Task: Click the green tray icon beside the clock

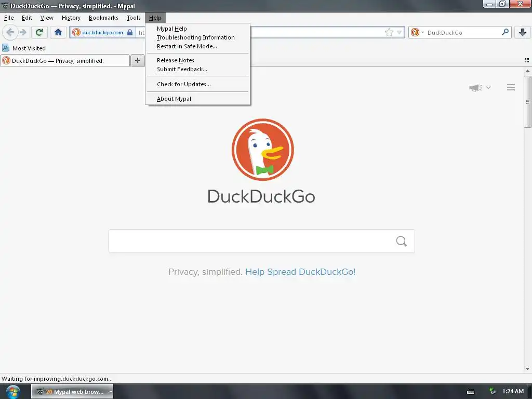Action: [x=493, y=392]
